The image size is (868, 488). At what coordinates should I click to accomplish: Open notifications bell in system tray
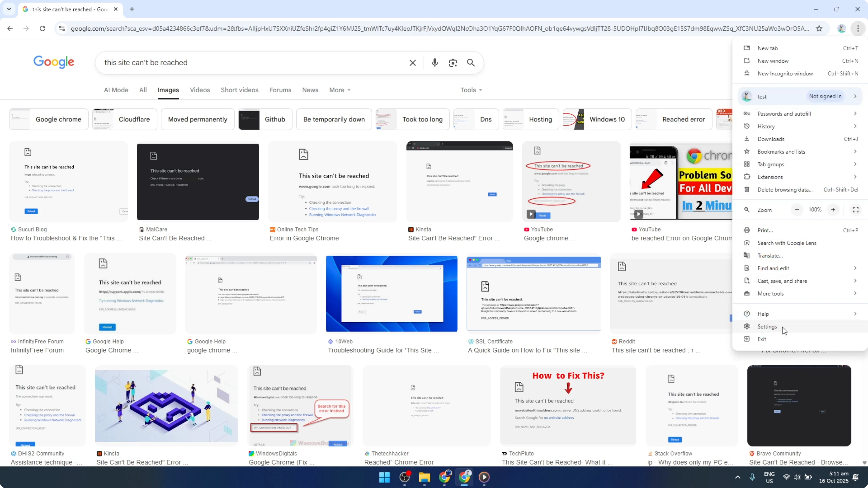[x=855, y=477]
